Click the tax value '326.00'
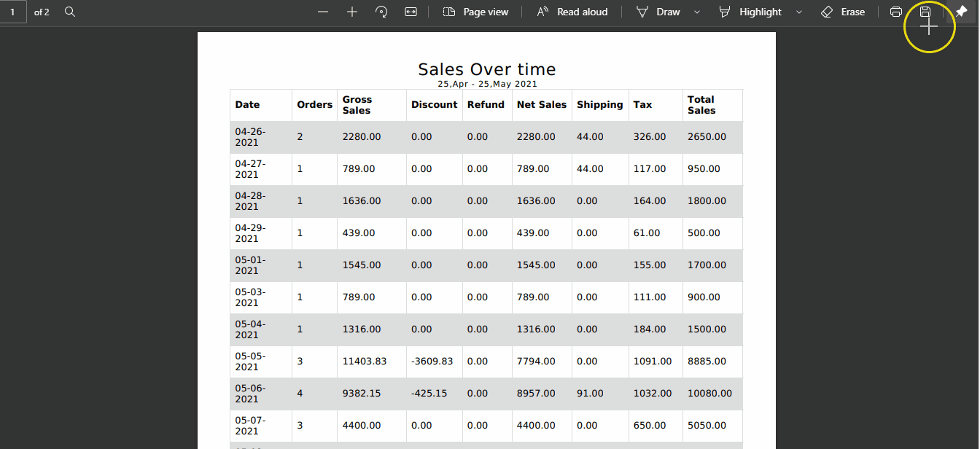 (x=650, y=137)
